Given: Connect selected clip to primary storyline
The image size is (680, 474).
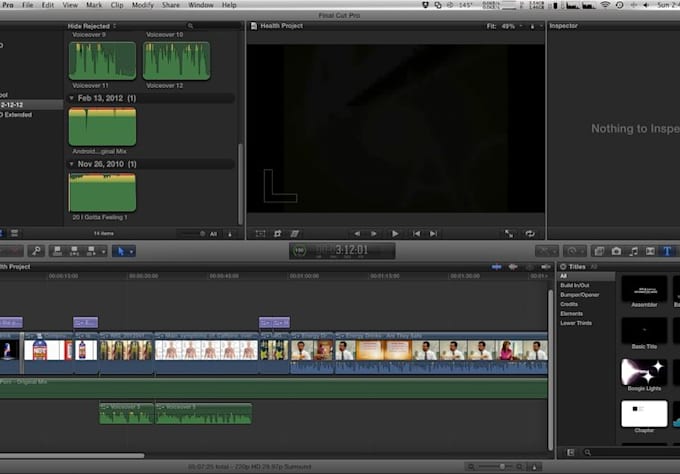Looking at the screenshot, I should [57, 251].
